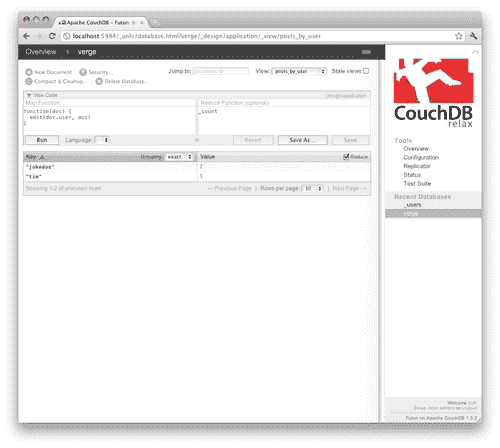The width and height of the screenshot is (500, 448).
Task: Open Configuration in the Tools menu
Action: 421,157
